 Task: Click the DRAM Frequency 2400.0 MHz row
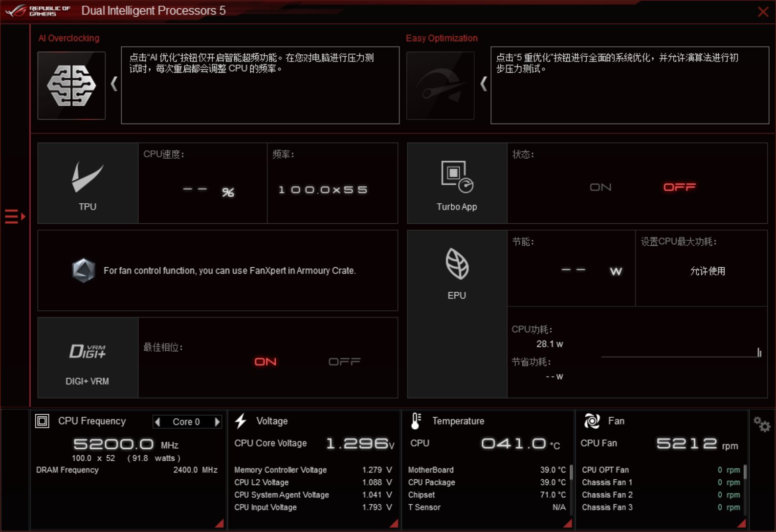pos(127,470)
